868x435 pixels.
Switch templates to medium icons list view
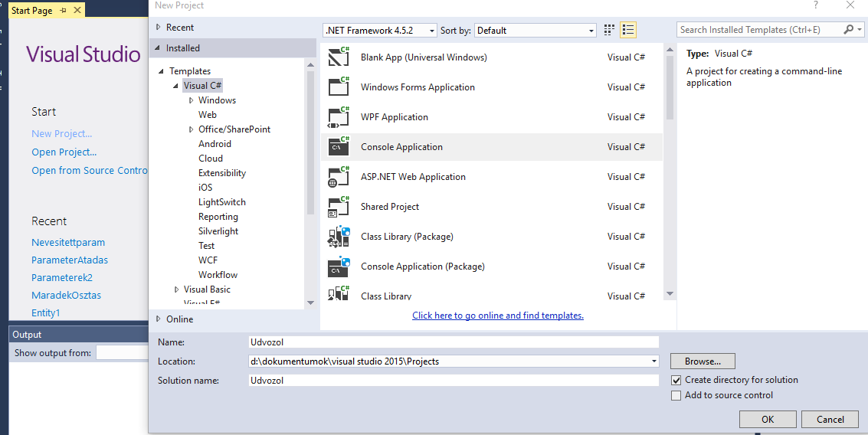[627, 30]
